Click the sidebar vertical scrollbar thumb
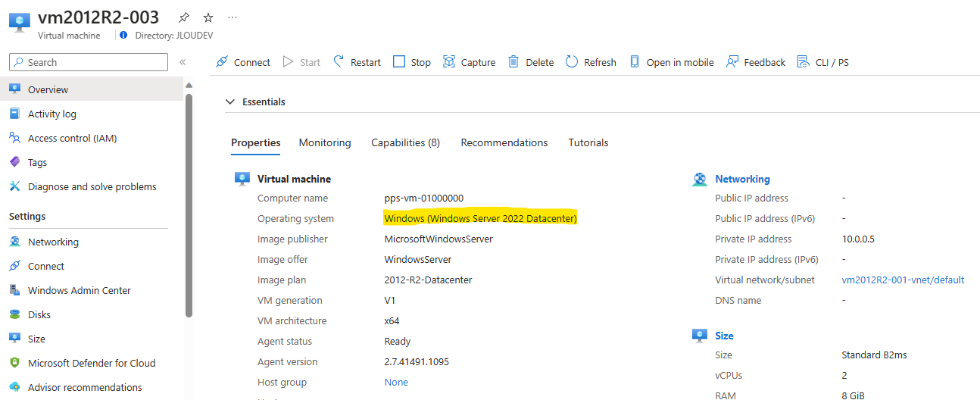This screenshot has width=980, height=400. 189,205
